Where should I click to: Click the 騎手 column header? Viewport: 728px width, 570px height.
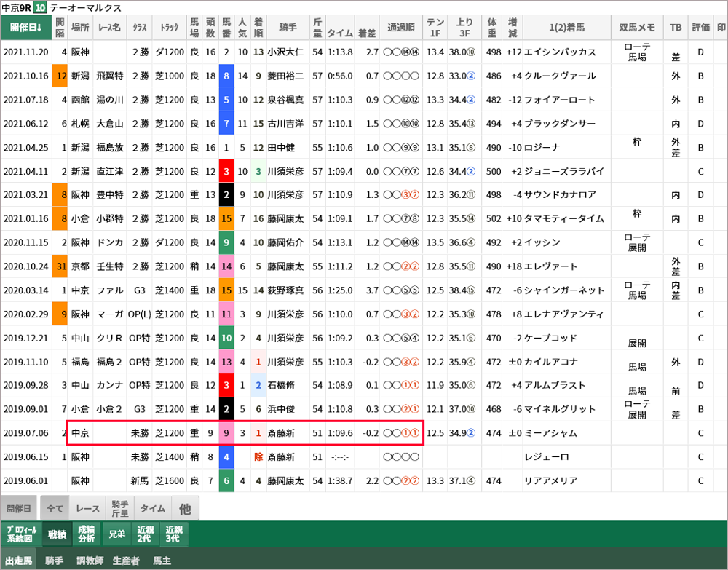point(288,28)
